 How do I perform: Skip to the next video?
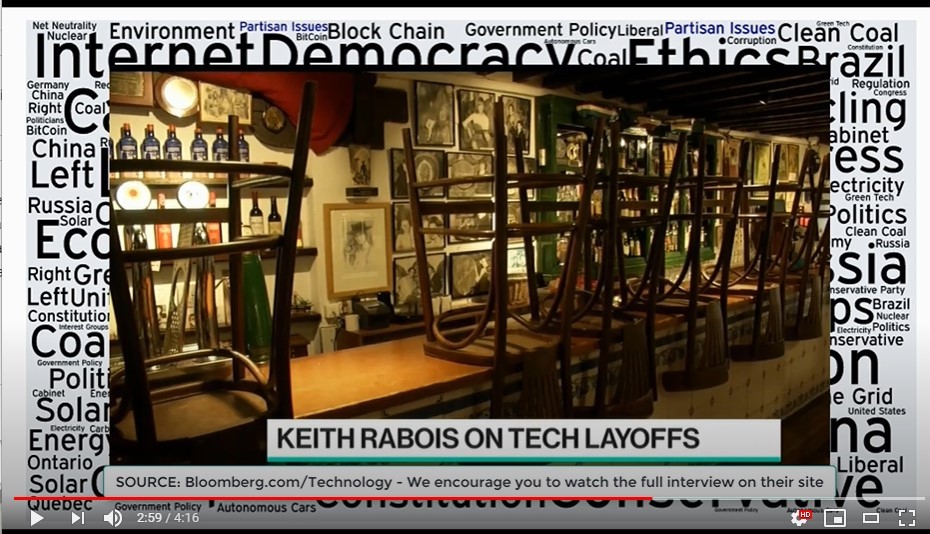[77, 518]
